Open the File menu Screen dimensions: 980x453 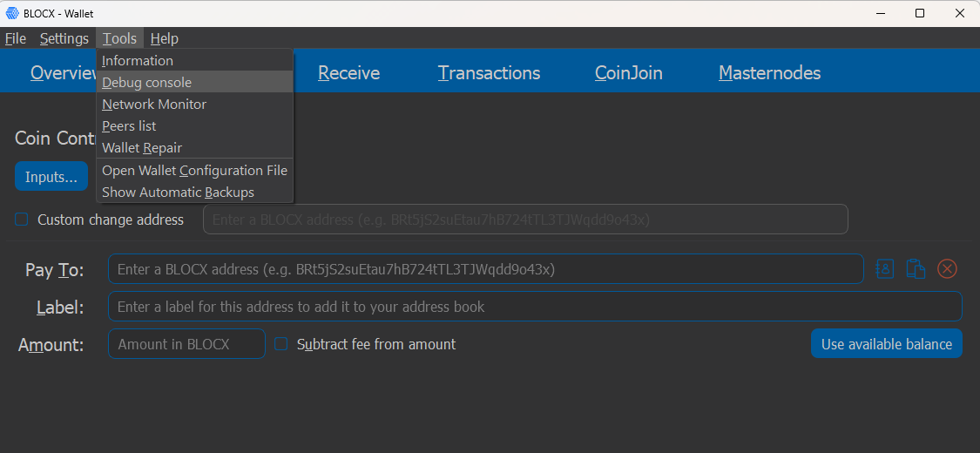tap(16, 38)
